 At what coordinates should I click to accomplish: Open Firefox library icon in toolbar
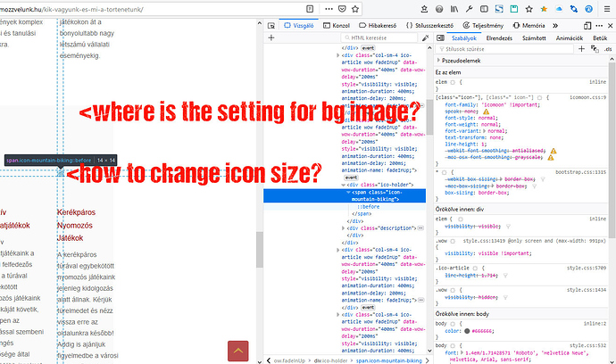(454, 9)
